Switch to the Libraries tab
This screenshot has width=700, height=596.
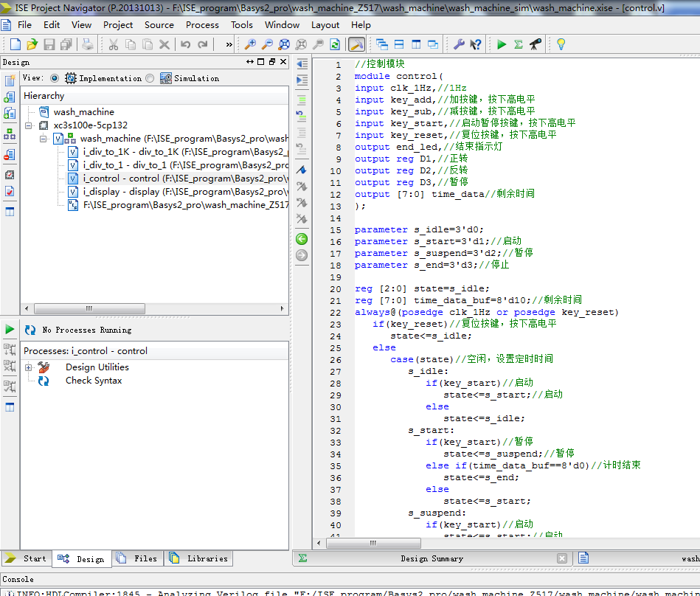click(199, 558)
